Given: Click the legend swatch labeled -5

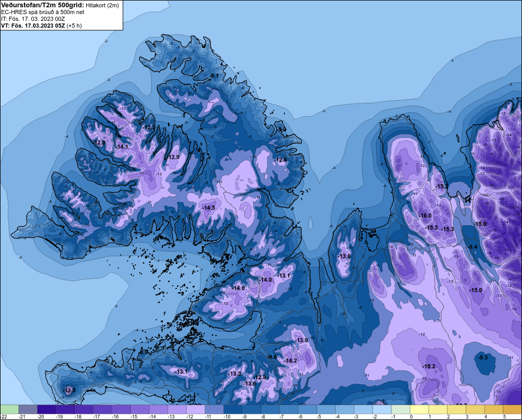Looking at the screenshot, I should (x=326, y=410).
